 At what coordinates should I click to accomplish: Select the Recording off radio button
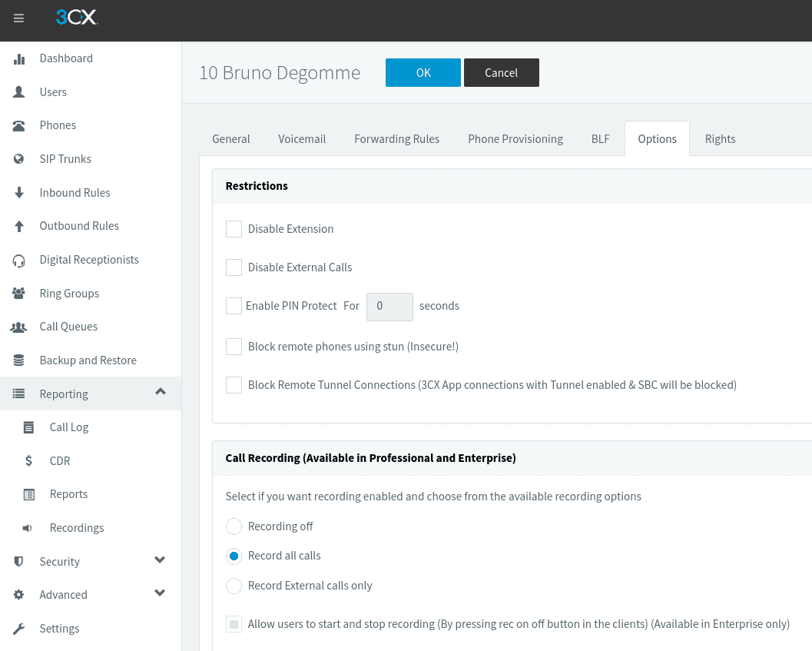point(234,526)
